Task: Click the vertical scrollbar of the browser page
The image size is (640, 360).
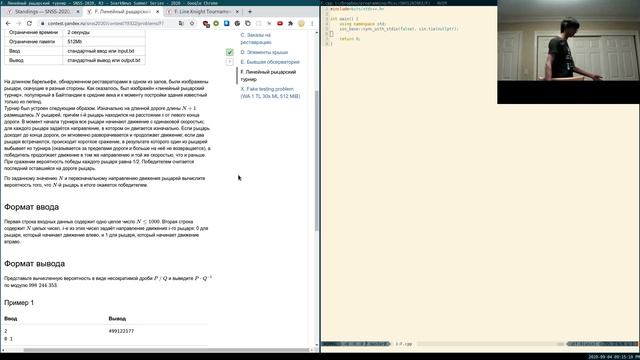Action: tap(316, 160)
